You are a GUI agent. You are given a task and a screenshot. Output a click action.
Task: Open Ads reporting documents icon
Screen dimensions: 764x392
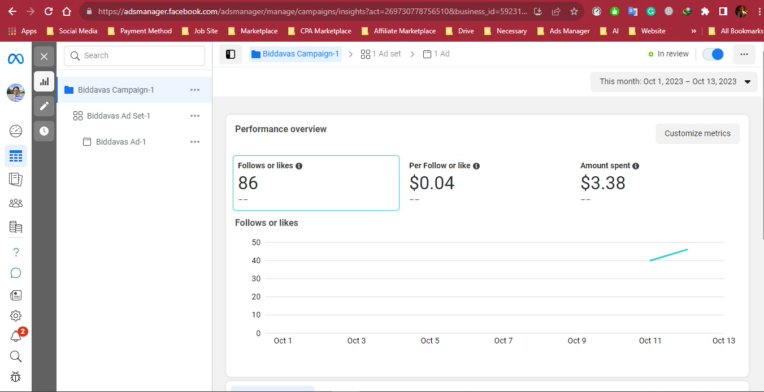(16, 179)
